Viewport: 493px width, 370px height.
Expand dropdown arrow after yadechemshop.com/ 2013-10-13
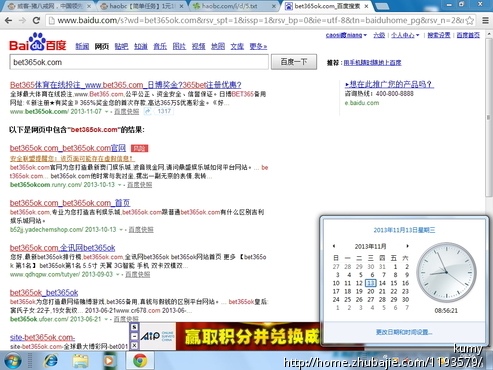click(x=121, y=230)
